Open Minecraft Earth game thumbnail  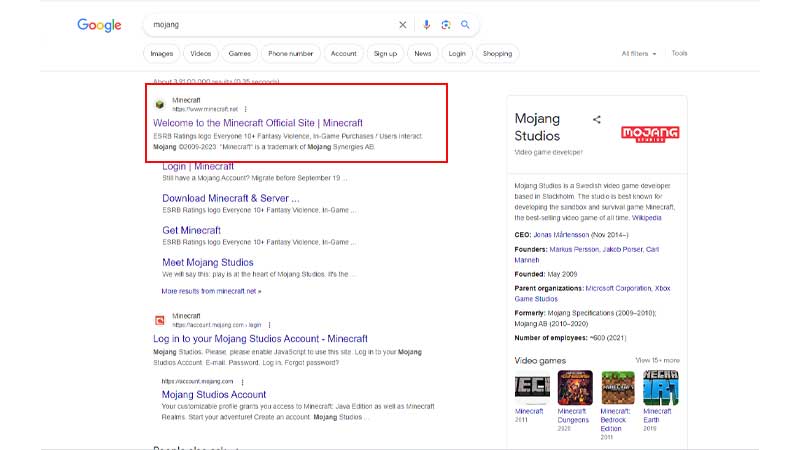point(661,387)
